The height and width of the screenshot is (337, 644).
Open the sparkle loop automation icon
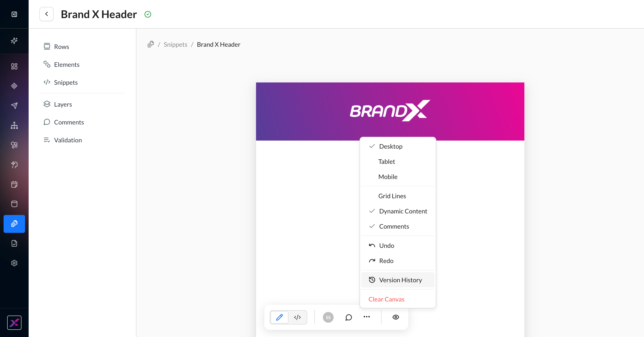point(14,165)
